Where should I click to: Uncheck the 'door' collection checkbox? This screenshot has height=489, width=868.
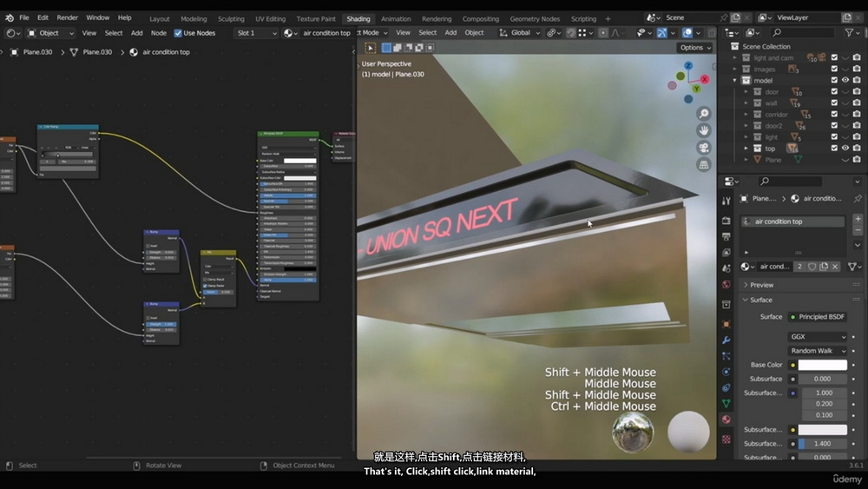834,92
